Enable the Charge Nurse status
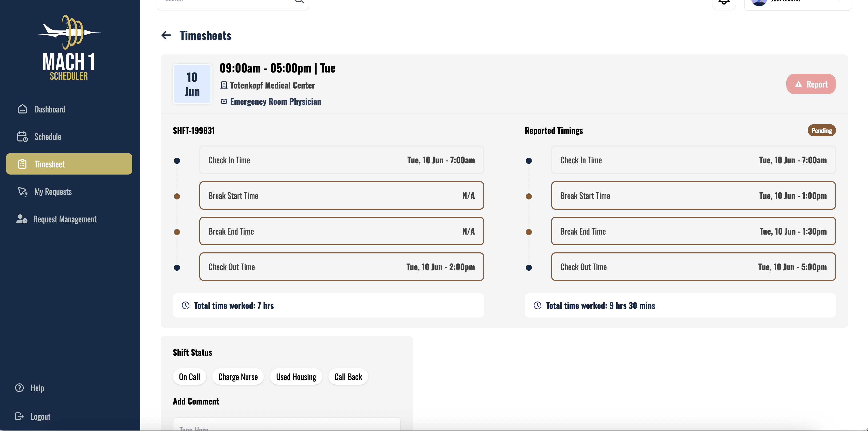Image resolution: width=868 pixels, height=431 pixels. 238,376
